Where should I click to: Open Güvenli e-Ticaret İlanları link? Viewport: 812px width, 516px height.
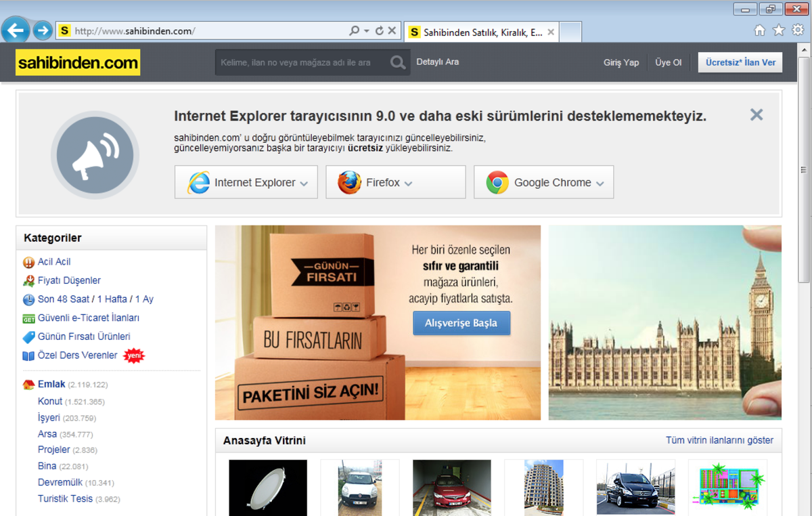tap(89, 318)
